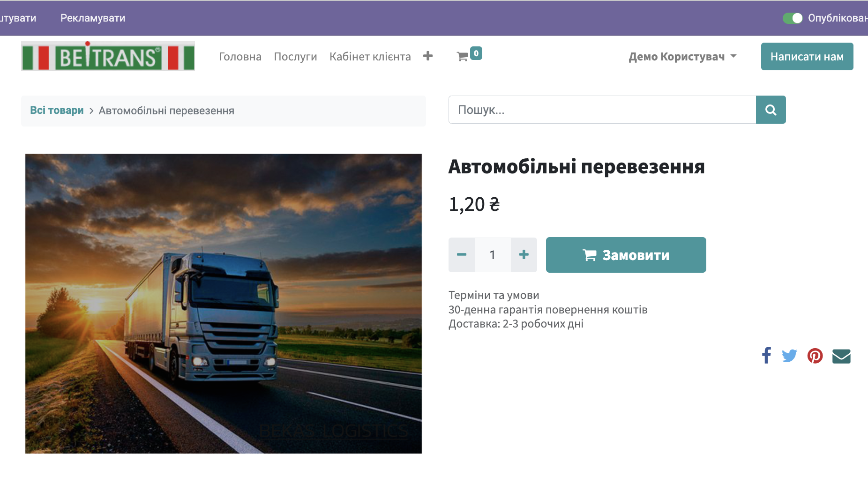
Task: Open the shopping cart icon
Action: tap(463, 56)
